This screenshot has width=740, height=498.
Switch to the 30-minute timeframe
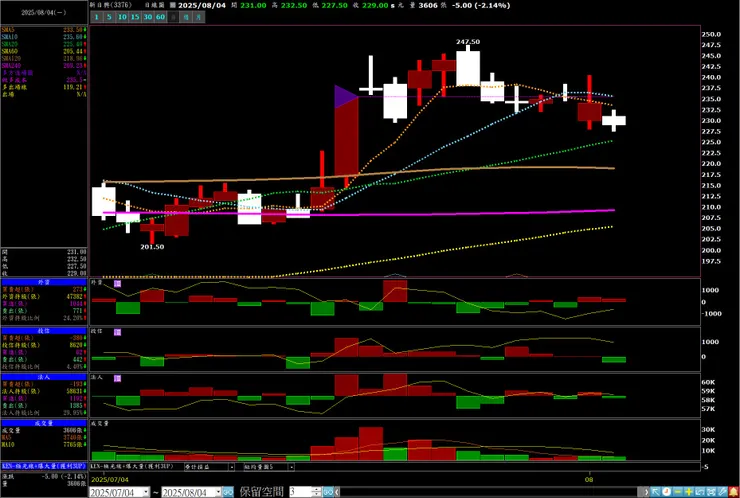148,17
